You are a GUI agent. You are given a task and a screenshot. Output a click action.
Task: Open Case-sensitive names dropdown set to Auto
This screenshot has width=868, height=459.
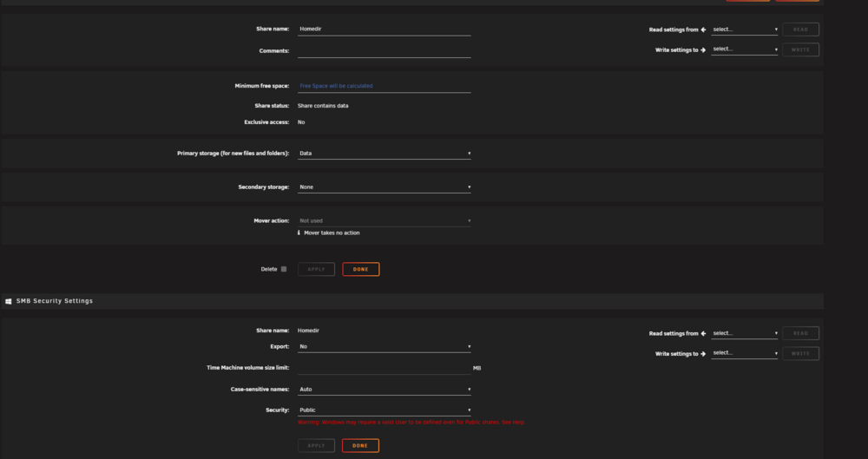click(385, 390)
